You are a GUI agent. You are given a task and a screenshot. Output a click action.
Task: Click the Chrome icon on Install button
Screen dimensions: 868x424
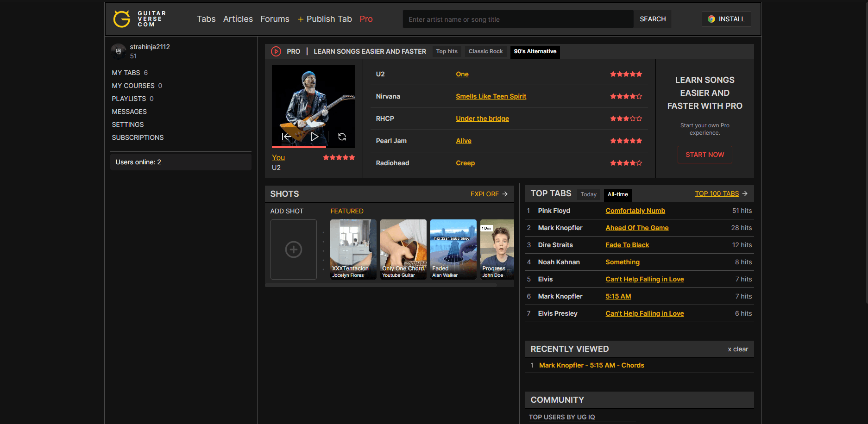711,19
